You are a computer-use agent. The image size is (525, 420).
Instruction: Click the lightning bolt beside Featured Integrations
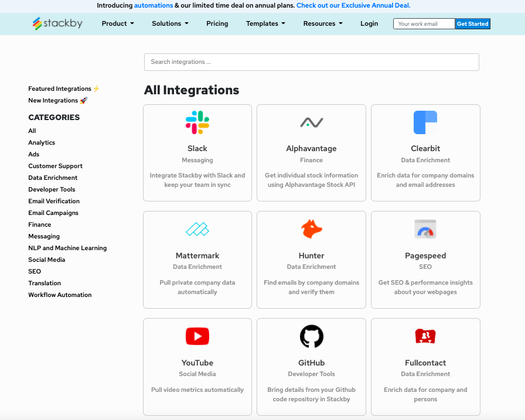(x=96, y=88)
